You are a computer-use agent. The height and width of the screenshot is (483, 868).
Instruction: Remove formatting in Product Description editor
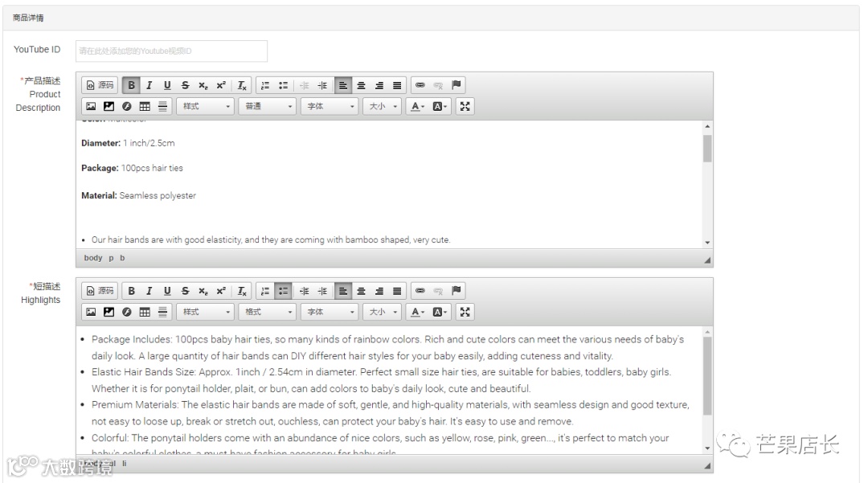coord(242,85)
